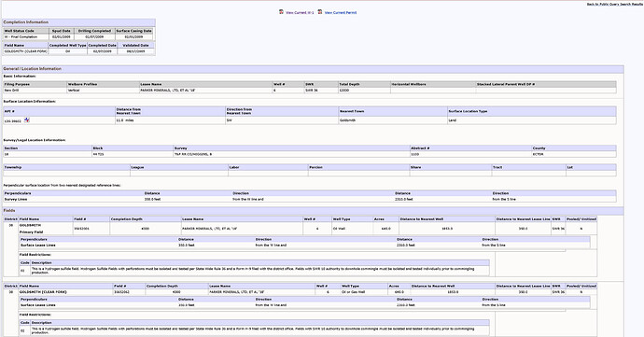Select the 'Oil or Gas Well' type cell
Image resolution: width=644 pixels, height=337 pixels.
click(364, 292)
